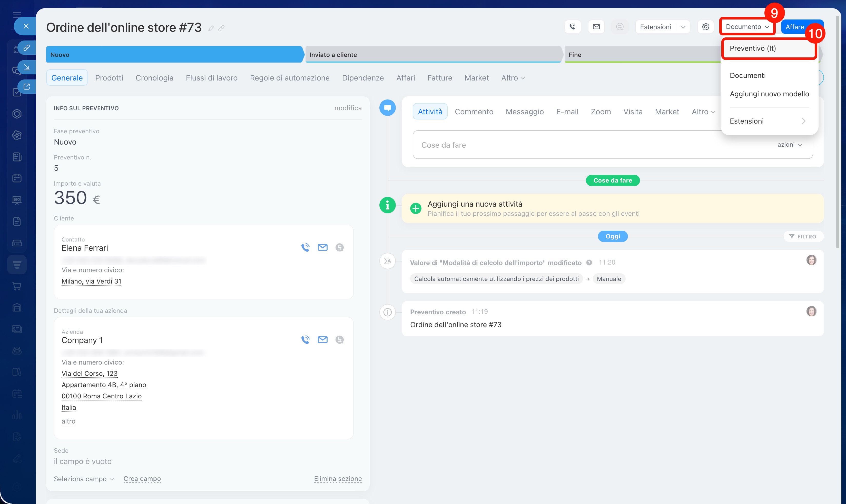This screenshot has width=846, height=504.
Task: Email Elena Ferrari envelope icon
Action: point(322,247)
